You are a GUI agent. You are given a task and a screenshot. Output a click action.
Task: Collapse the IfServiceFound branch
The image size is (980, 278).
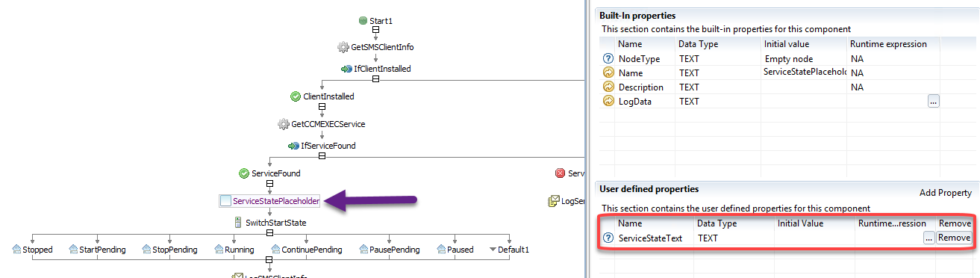322,156
